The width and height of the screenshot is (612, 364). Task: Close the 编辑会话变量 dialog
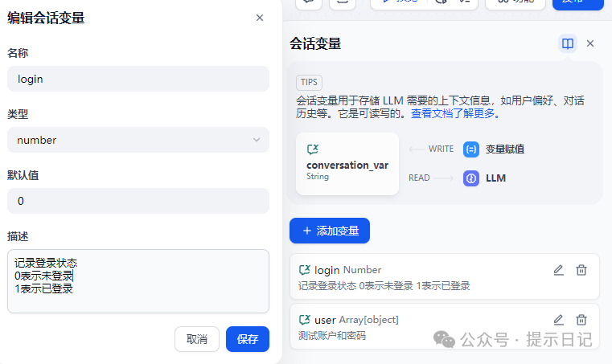tap(260, 18)
